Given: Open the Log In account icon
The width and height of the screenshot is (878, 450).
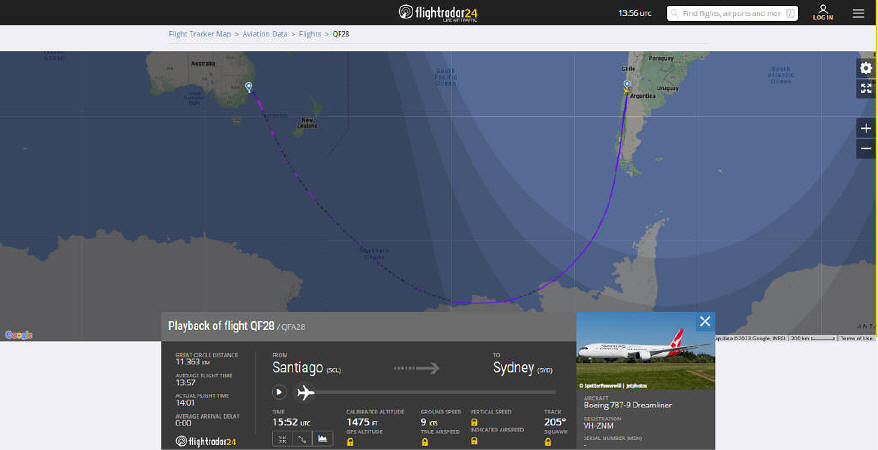Looking at the screenshot, I should point(823,12).
